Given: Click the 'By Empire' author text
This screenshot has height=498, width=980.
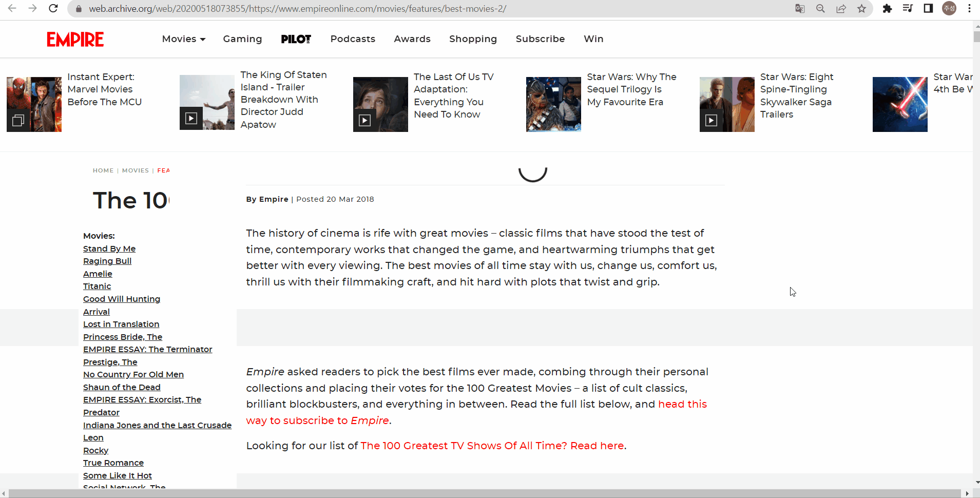Looking at the screenshot, I should (x=267, y=199).
